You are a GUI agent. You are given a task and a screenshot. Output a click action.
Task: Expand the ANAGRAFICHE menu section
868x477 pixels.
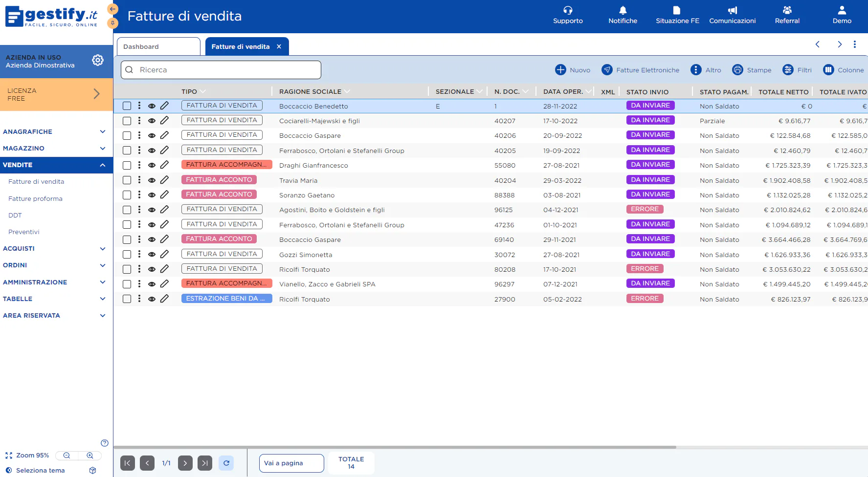[56, 131]
